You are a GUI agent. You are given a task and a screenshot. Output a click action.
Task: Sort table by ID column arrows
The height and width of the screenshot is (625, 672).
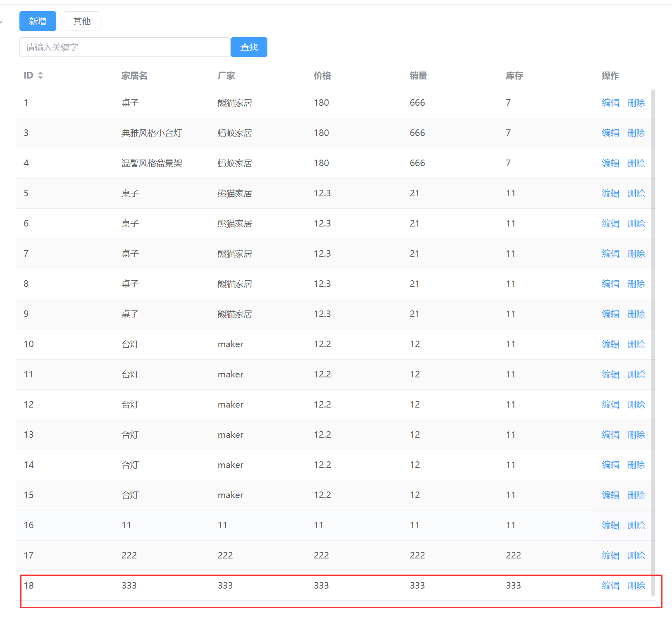(41, 76)
